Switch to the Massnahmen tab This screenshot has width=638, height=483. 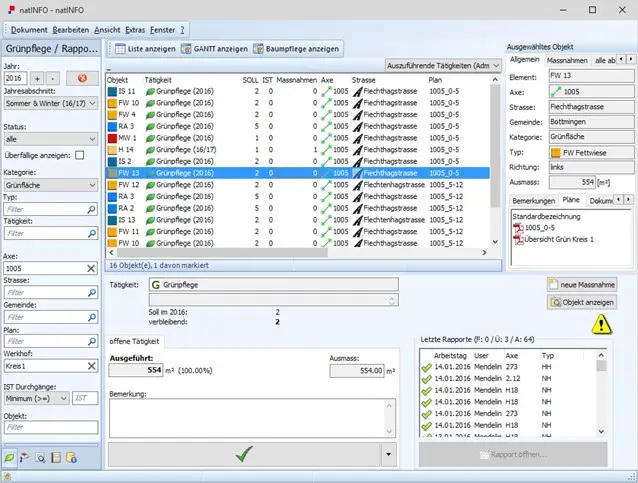point(567,60)
